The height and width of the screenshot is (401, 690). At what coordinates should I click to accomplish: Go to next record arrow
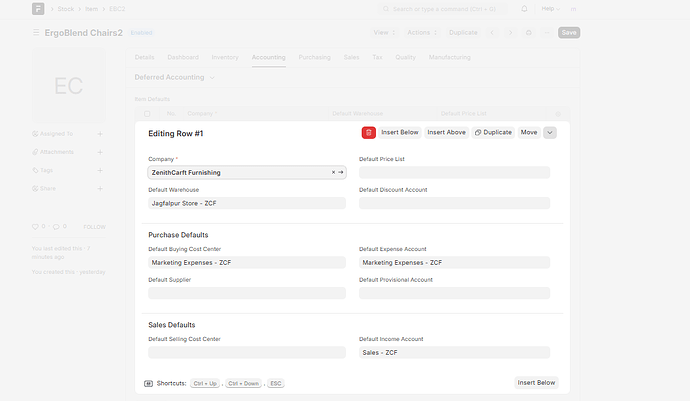point(510,33)
